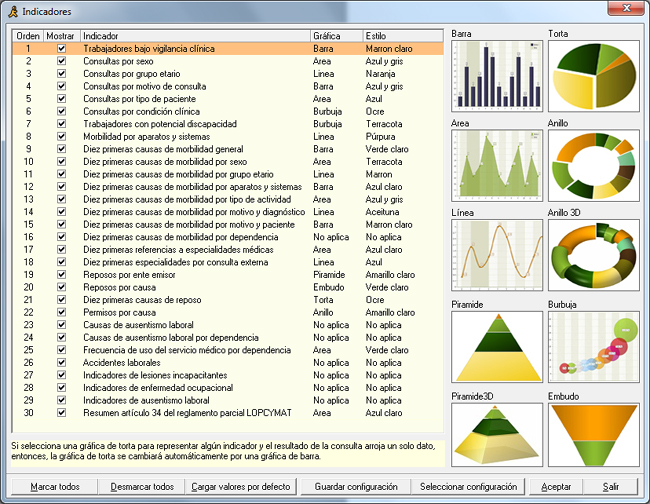Sort by the Gráfica column header
Viewport: 650px width, 504px height.
(x=335, y=35)
